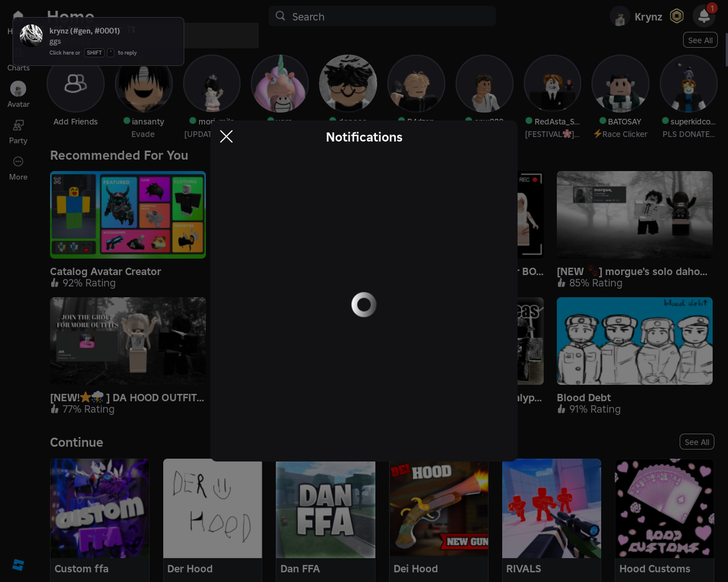Click the blue Roblox Studio icon
This screenshot has height=582, width=728.
pyautogui.click(x=18, y=564)
